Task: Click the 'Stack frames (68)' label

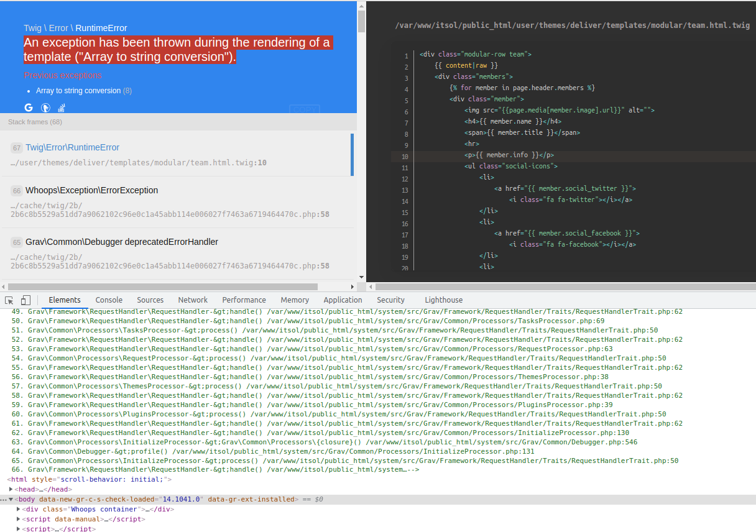Action: coord(35,122)
